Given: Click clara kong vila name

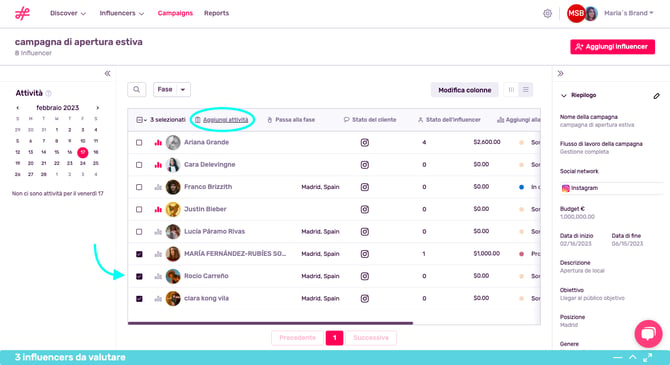Looking at the screenshot, I should click(206, 298).
